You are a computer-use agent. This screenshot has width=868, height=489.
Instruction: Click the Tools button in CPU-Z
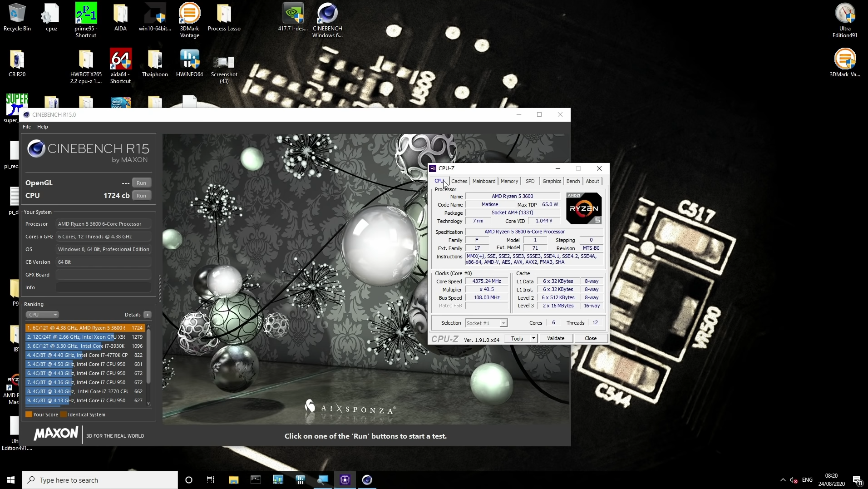click(x=517, y=339)
